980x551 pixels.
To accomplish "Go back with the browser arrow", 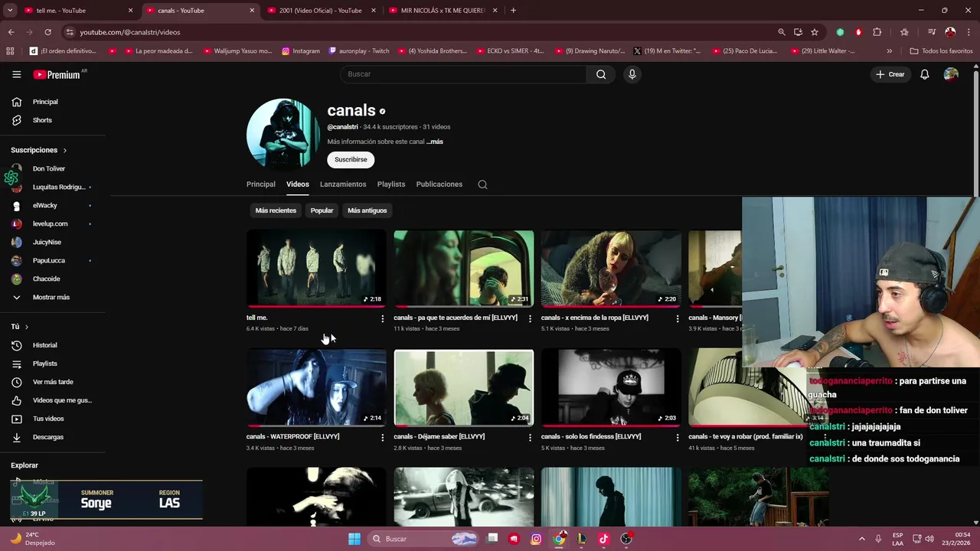I will 11,32.
